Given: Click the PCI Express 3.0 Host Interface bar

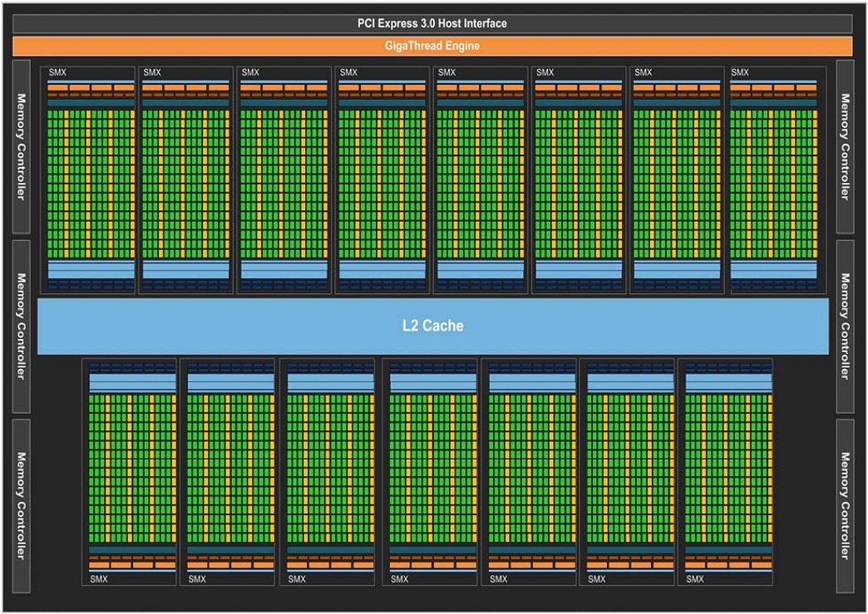Looking at the screenshot, I should tap(432, 23).
